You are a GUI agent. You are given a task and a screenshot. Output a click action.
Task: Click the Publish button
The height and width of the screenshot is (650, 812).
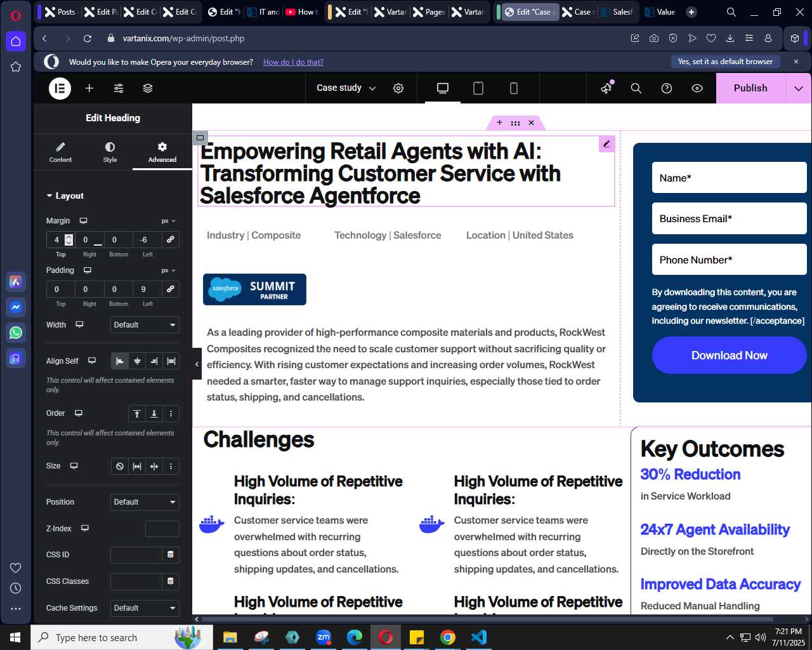pyautogui.click(x=750, y=88)
